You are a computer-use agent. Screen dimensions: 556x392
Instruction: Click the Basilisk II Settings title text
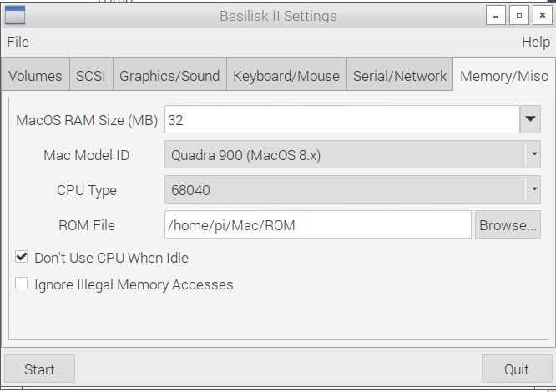278,16
